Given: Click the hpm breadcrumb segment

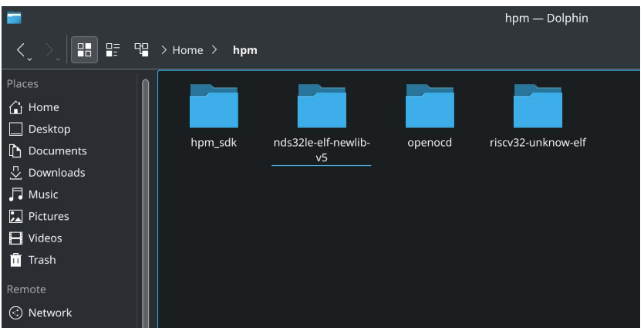Looking at the screenshot, I should (245, 50).
